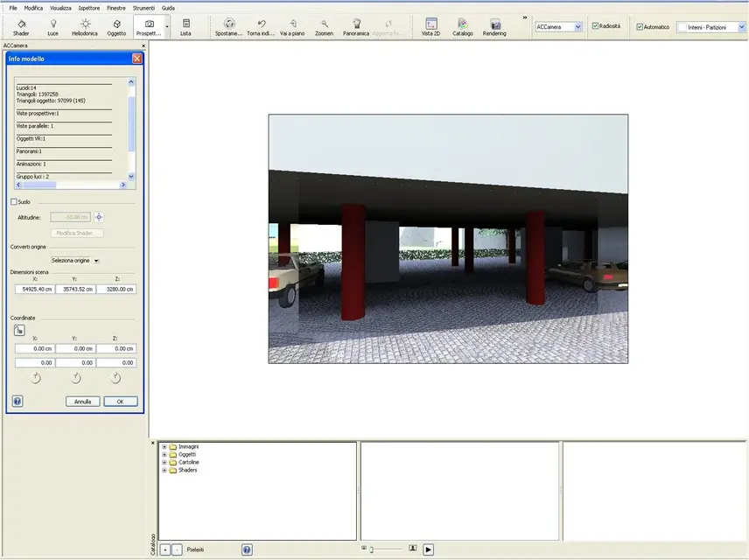Click the Annulla button

click(82, 402)
